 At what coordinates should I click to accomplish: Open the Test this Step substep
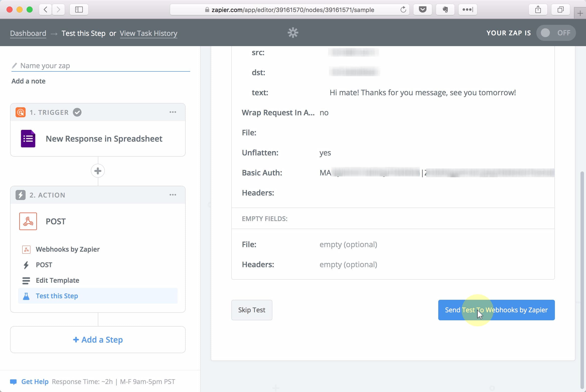click(x=98, y=296)
